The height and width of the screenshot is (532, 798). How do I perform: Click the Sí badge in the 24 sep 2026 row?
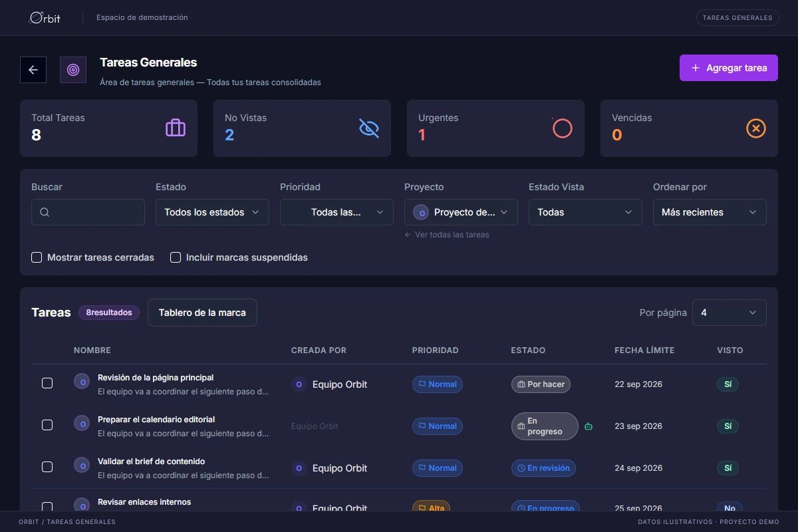coord(728,468)
